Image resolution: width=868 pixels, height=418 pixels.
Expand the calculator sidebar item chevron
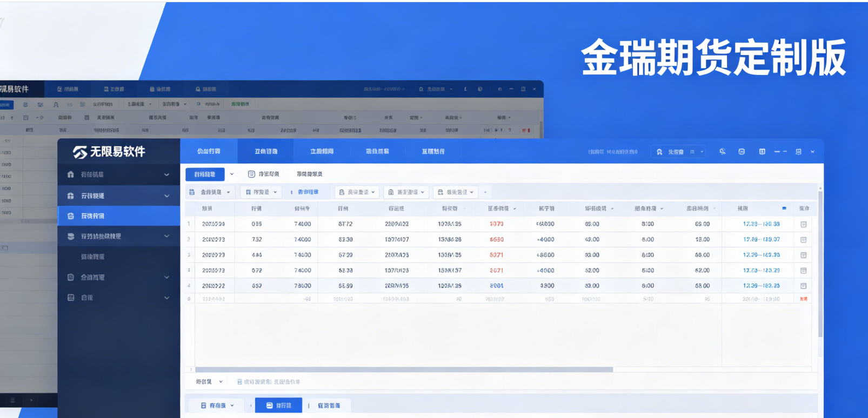[x=166, y=298]
